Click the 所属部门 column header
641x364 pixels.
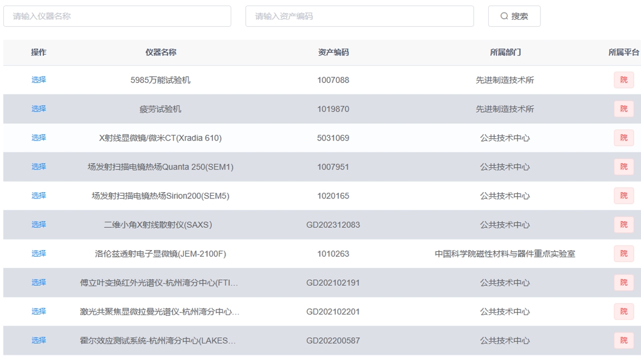[x=505, y=52]
